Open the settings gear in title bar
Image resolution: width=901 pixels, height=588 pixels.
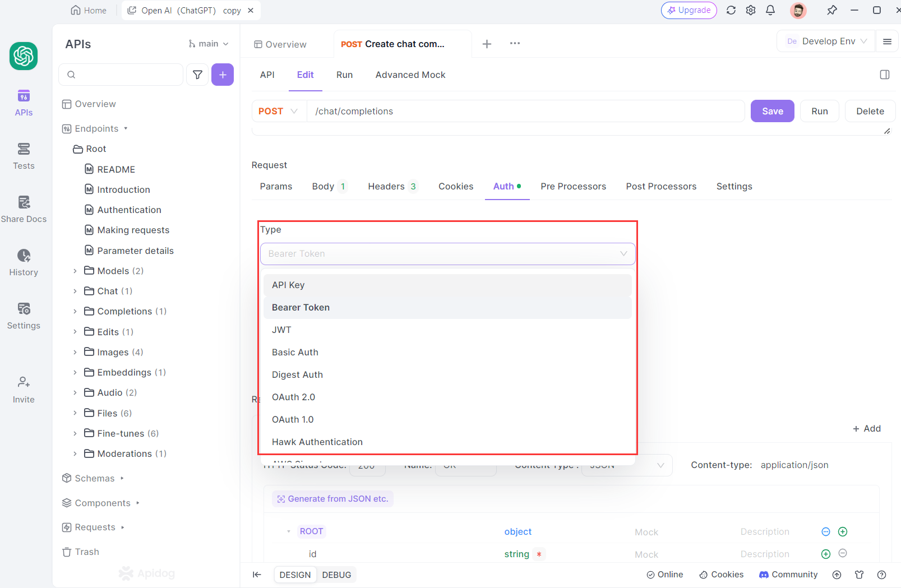(x=751, y=10)
